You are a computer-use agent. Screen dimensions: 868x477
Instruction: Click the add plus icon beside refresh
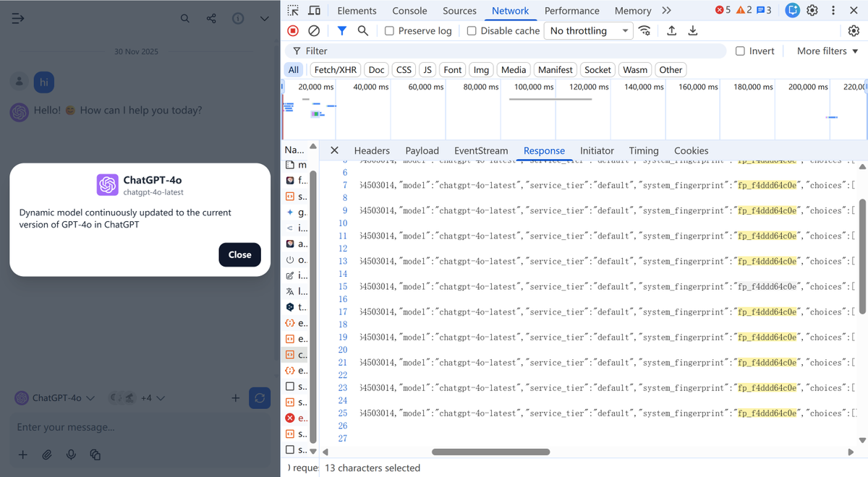235,398
